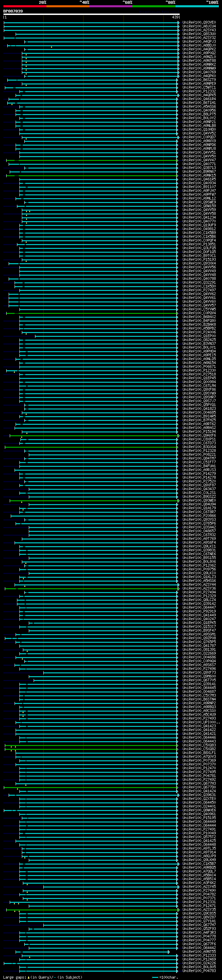Open hit UniRef100_P12331
This screenshot has height=980, width=222.
pos(199,902)
